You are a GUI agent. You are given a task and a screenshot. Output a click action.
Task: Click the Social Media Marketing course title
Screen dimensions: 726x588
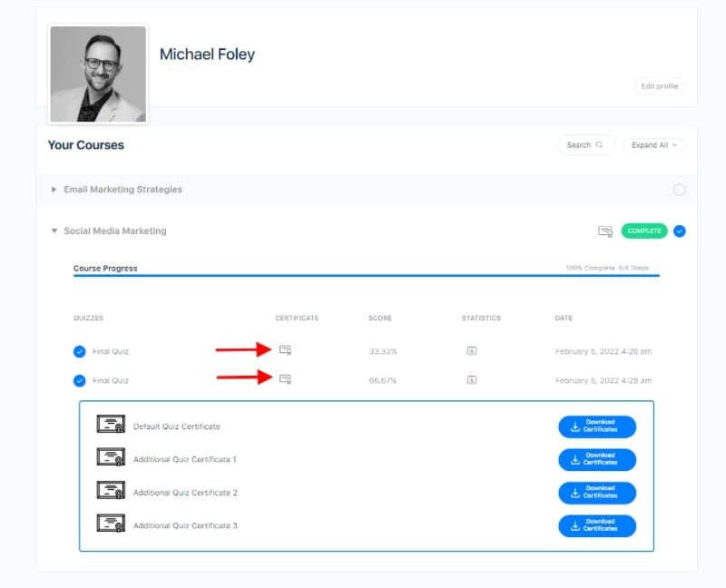point(115,230)
